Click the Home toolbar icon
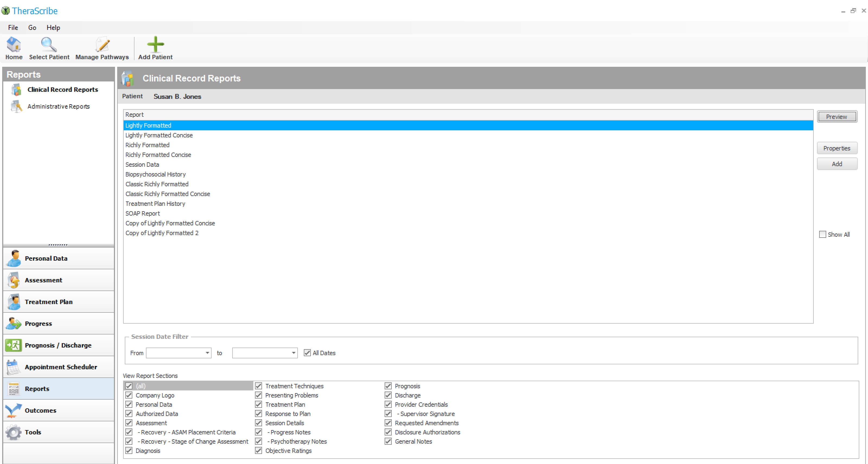 coord(14,45)
